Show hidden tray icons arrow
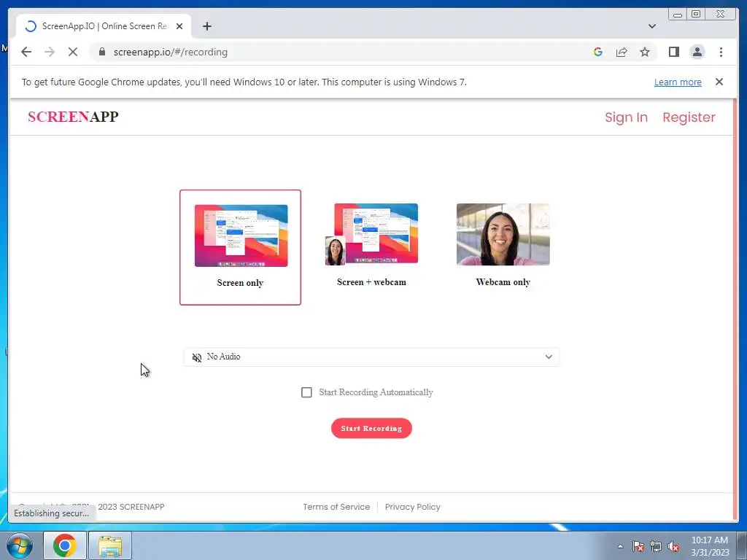Image resolution: width=747 pixels, height=560 pixels. (620, 546)
